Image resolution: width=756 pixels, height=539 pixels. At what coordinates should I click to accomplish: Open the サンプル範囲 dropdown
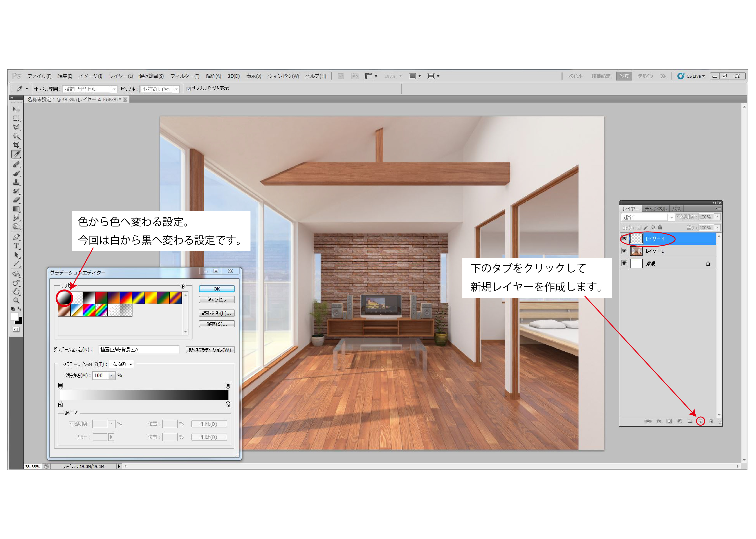point(114,89)
